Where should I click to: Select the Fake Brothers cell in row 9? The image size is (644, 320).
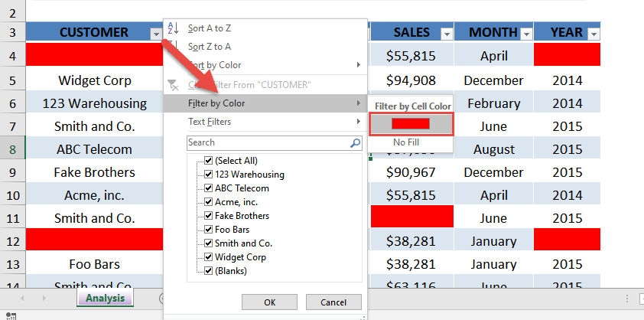pos(95,172)
